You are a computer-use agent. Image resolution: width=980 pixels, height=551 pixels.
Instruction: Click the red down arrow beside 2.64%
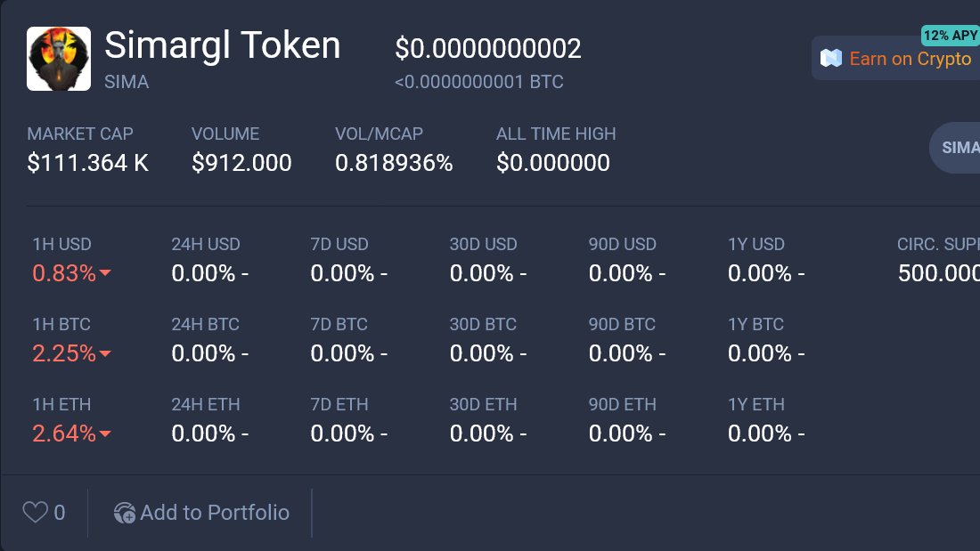click(105, 434)
